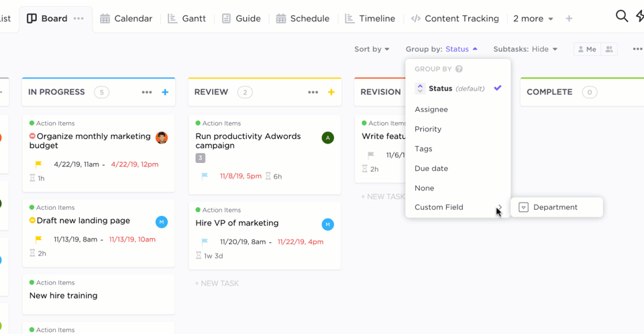644x334 pixels.
Task: Click the yellow plus icon in REVIEW column
Action: click(x=331, y=92)
